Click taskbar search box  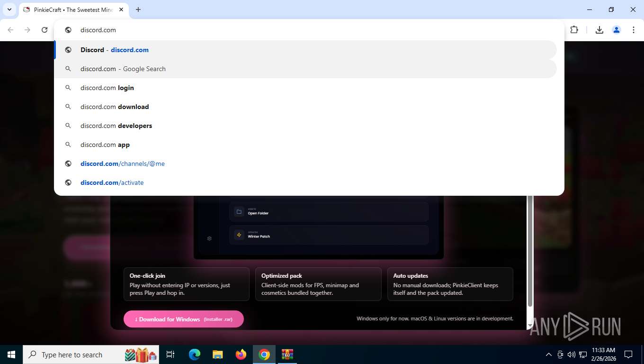pos(91,355)
